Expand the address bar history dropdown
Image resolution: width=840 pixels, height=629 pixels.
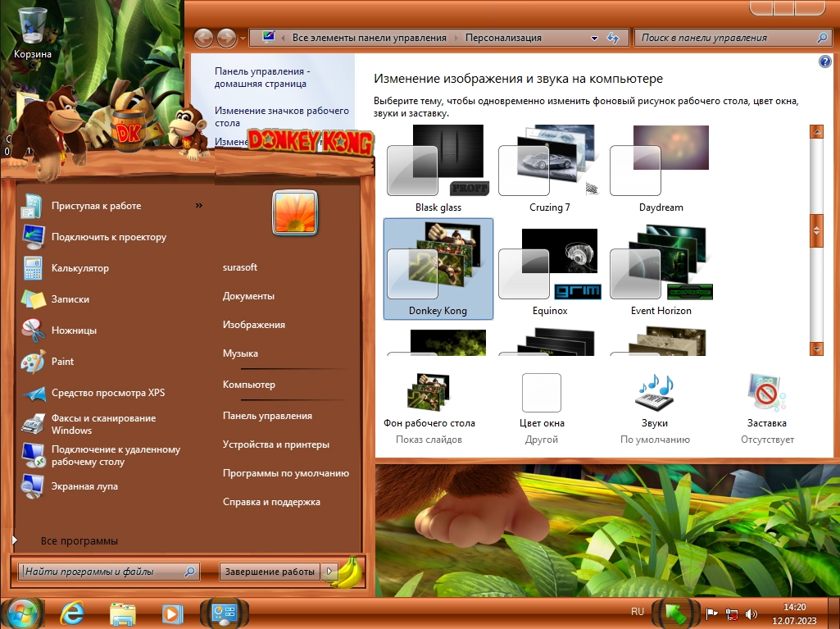pyautogui.click(x=594, y=39)
